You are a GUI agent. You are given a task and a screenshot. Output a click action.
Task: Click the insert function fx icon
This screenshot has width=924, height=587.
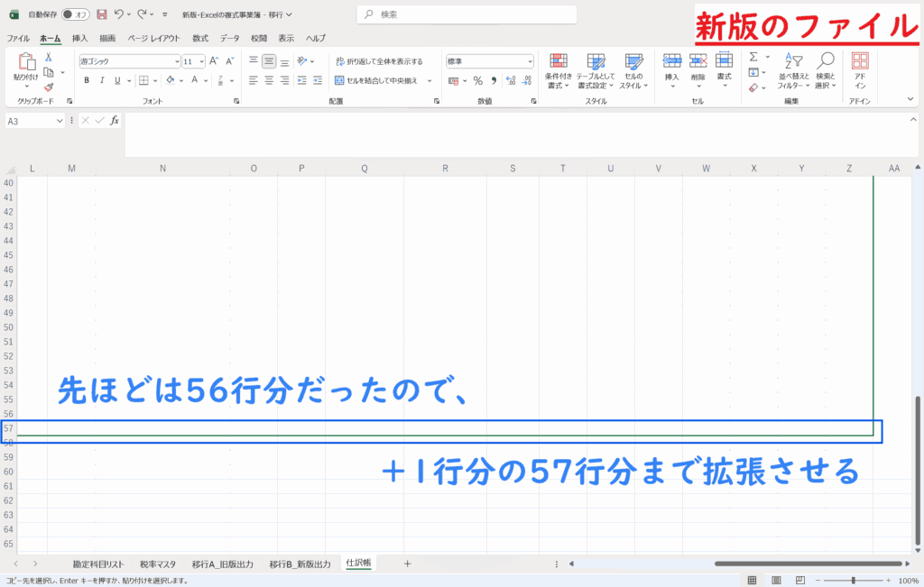click(115, 120)
